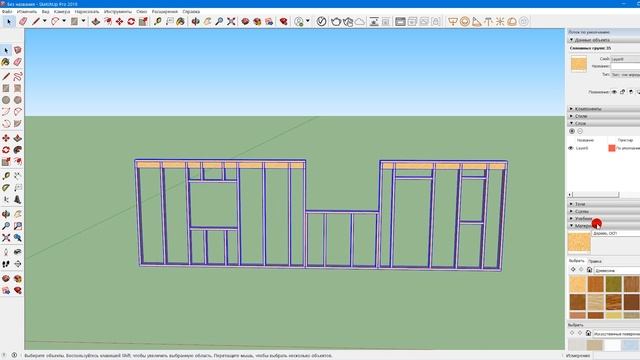Pick the olive green wood material swatch
The image size is (640, 360).
[x=613, y=284]
